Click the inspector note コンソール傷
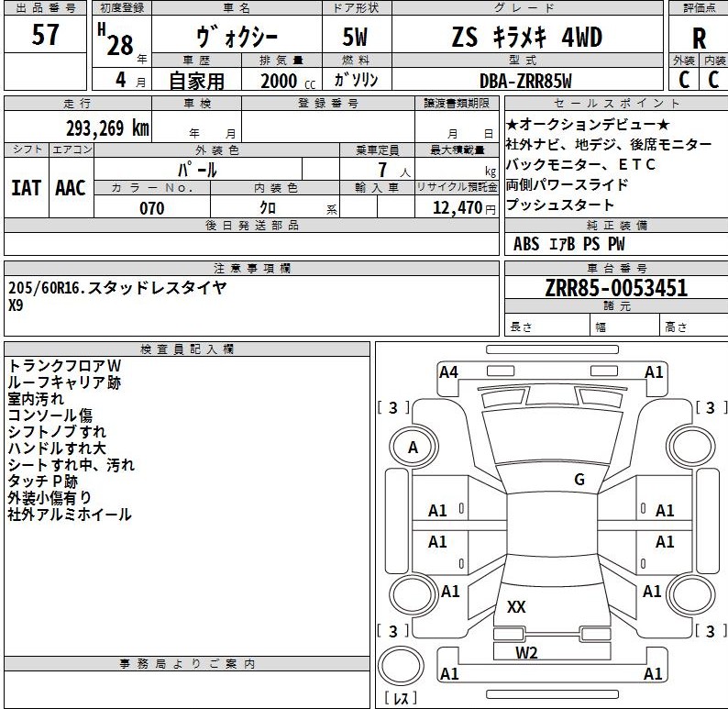The height and width of the screenshot is (709, 728). (50, 415)
